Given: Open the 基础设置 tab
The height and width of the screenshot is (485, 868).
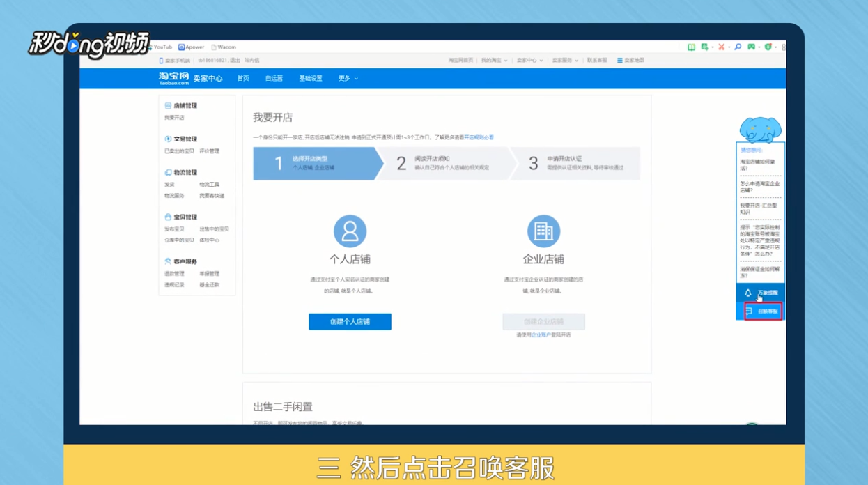Looking at the screenshot, I should click(311, 79).
